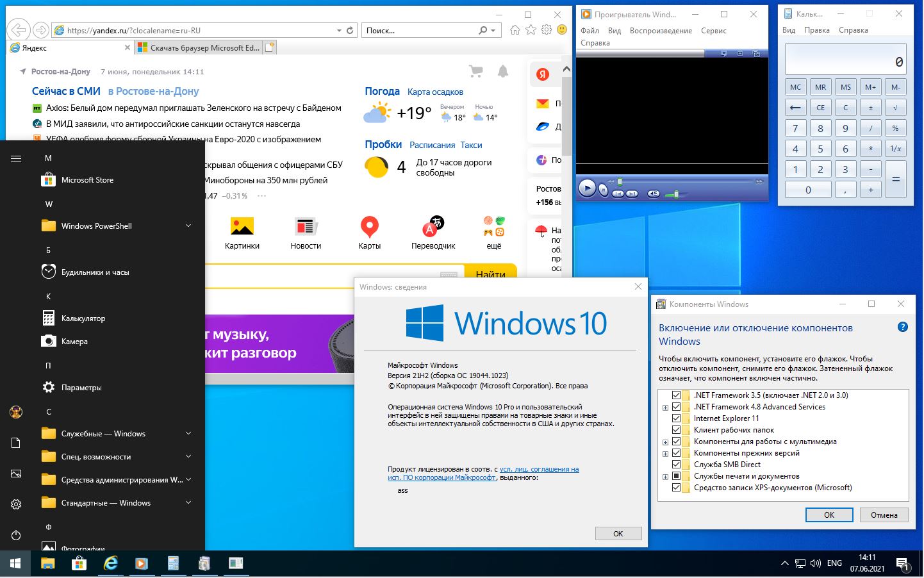Open the Воспроизведение menu in the media player

click(661, 31)
